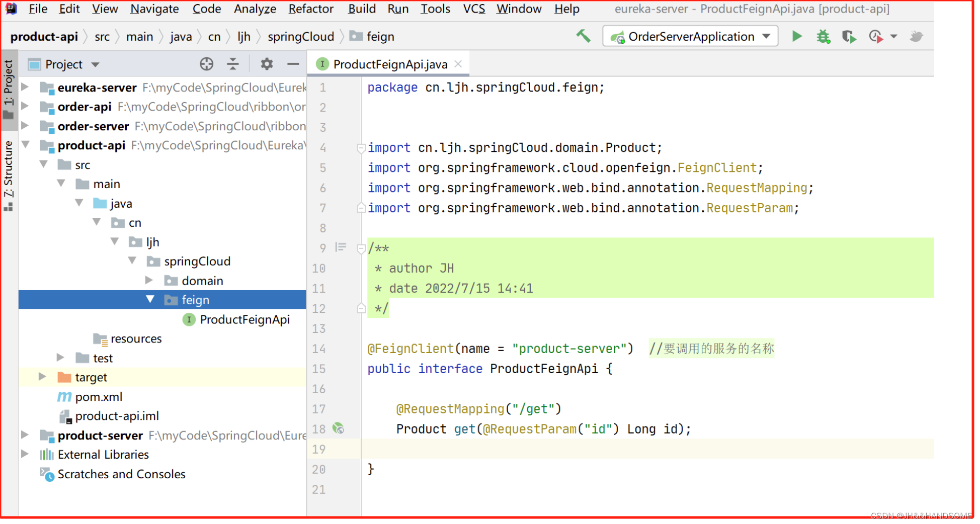The height and width of the screenshot is (524, 980).
Task: Open the Build menu
Action: [x=363, y=9]
